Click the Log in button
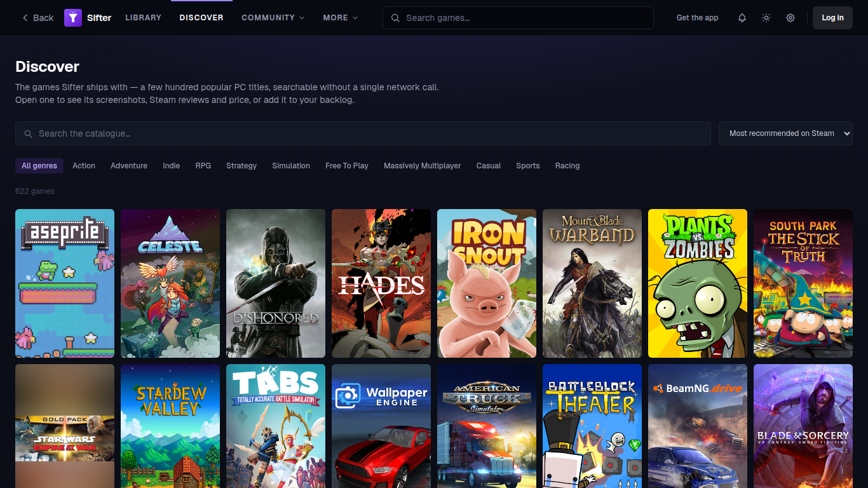The image size is (868, 488). pyautogui.click(x=832, y=18)
